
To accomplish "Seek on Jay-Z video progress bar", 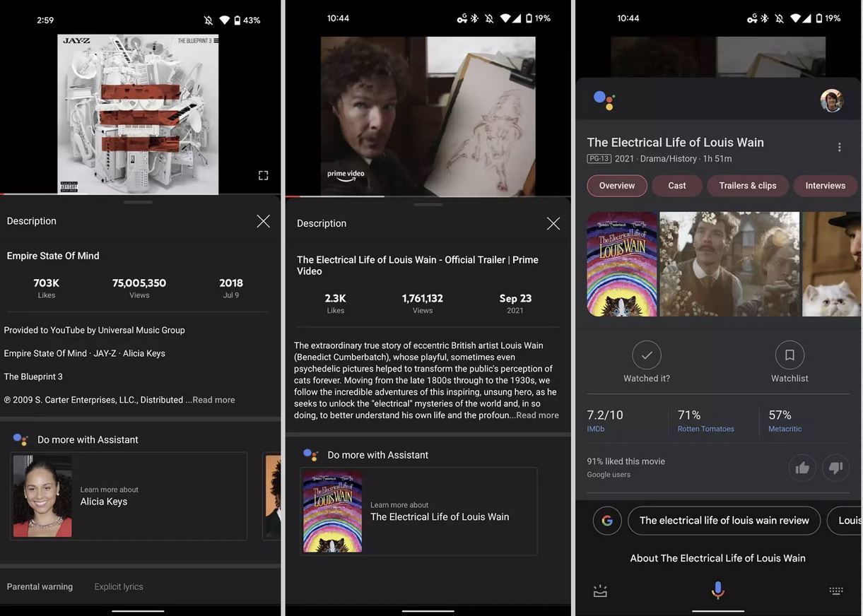I will click(140, 194).
